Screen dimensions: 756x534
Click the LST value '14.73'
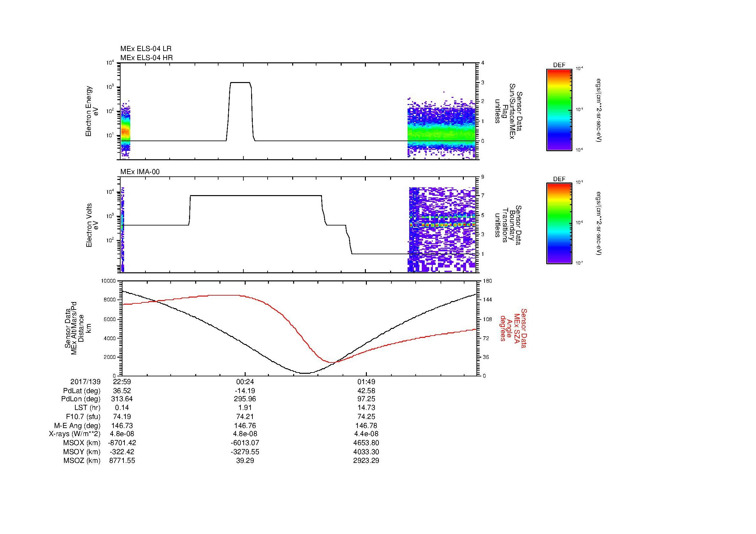click(x=366, y=407)
